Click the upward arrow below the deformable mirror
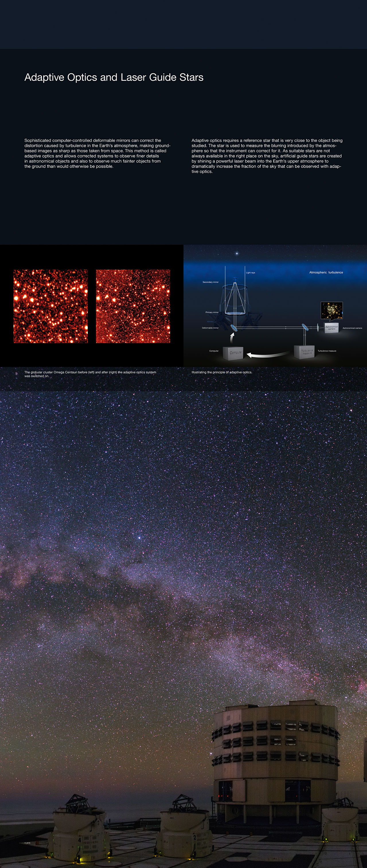 (231, 338)
